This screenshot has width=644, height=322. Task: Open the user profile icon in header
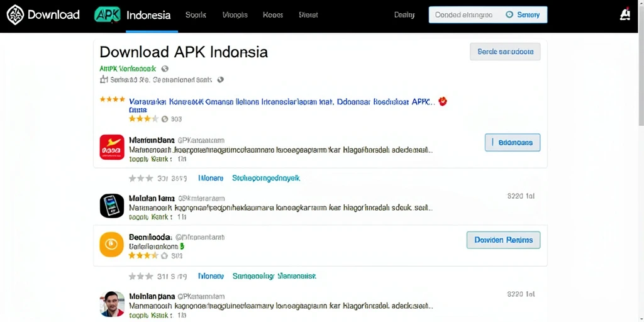tap(625, 15)
